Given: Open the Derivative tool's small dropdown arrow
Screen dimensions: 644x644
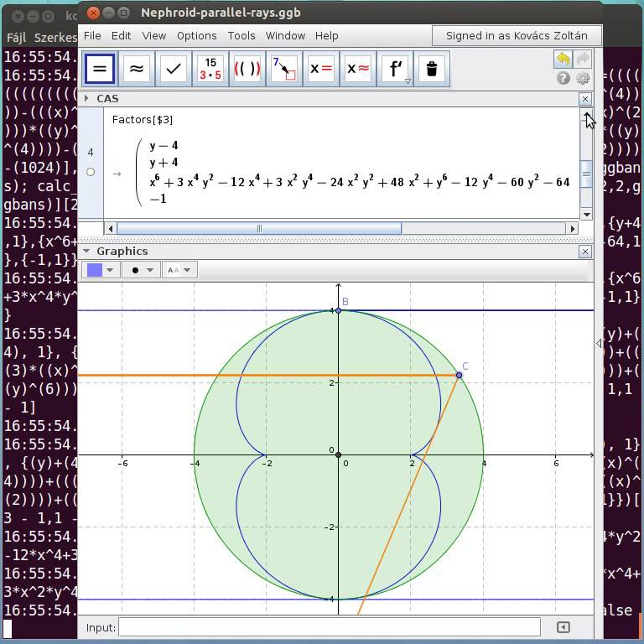Looking at the screenshot, I should [x=408, y=81].
